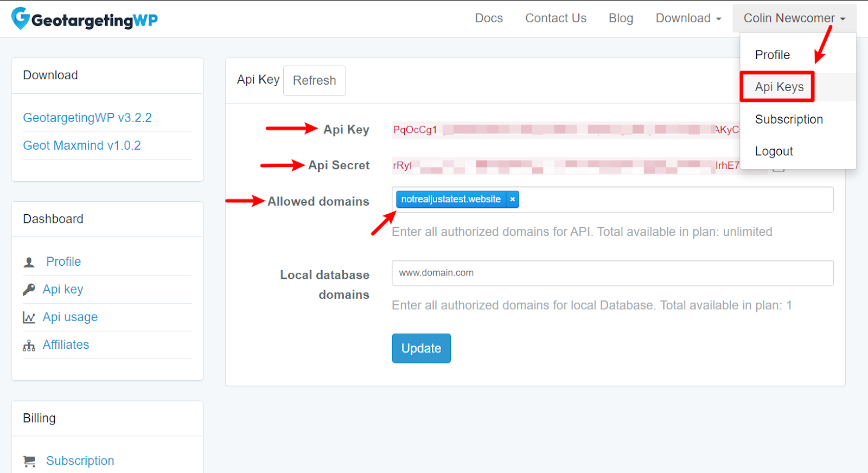Collapse the Colin Newcomer account dropdown
Viewport: 868px width, 473px height.
tap(794, 18)
